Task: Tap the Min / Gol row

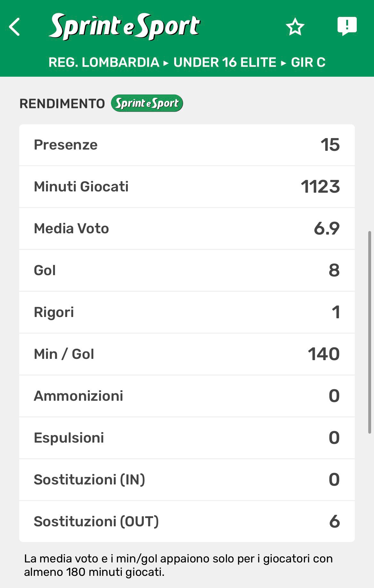Action: [x=187, y=354]
